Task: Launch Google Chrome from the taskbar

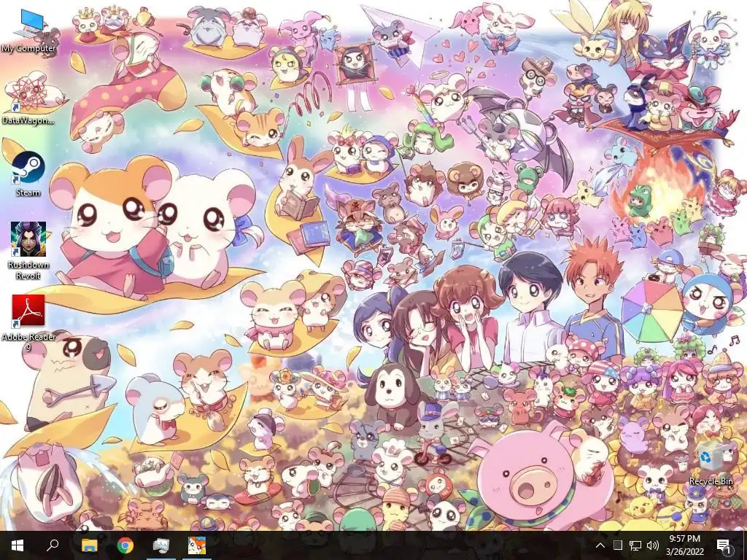Action: point(125,545)
